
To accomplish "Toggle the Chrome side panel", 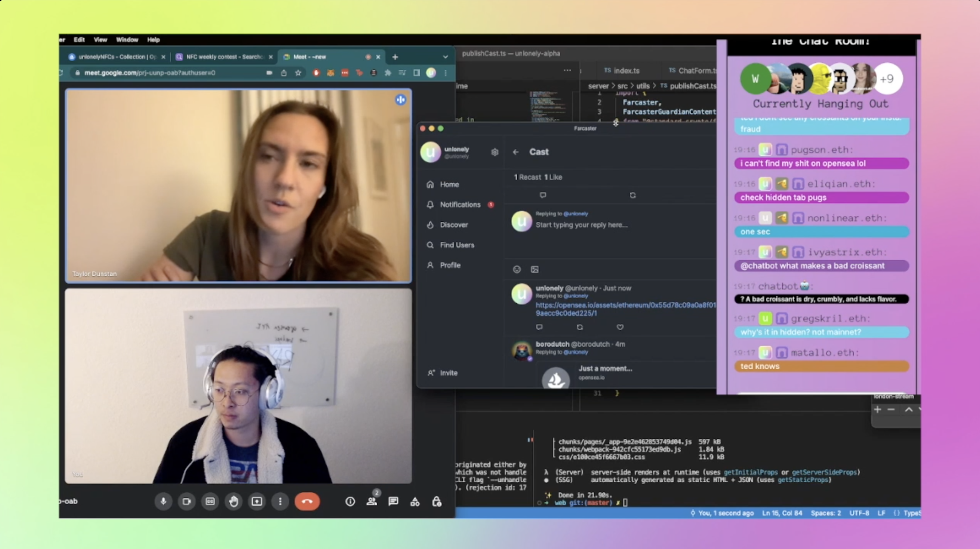I will click(x=417, y=73).
